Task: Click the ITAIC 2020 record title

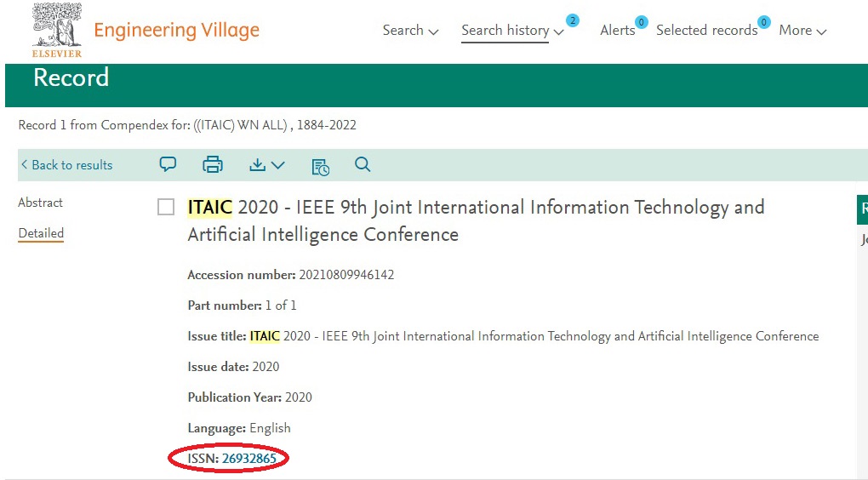Action: pyautogui.click(x=476, y=221)
